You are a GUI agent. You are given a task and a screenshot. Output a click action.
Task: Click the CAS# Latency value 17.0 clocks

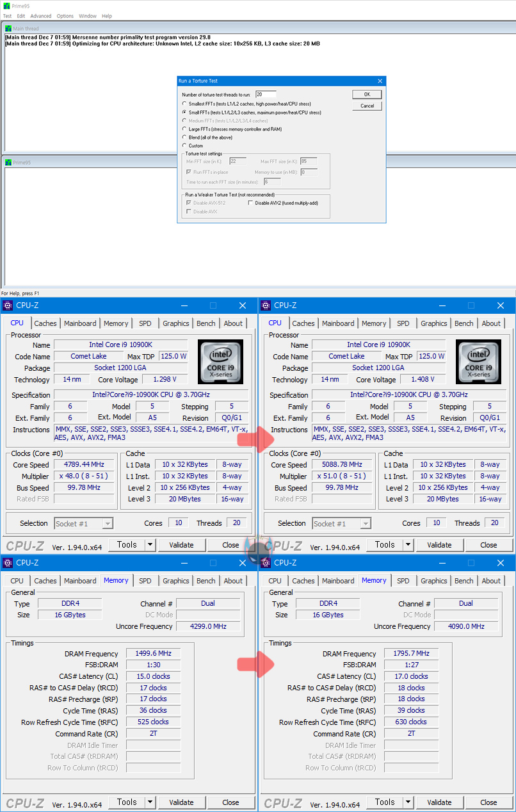411,676
